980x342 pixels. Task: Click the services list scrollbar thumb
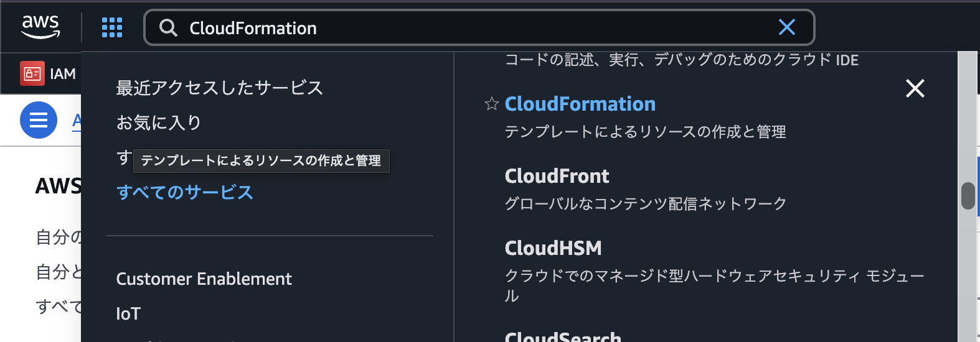(x=968, y=196)
